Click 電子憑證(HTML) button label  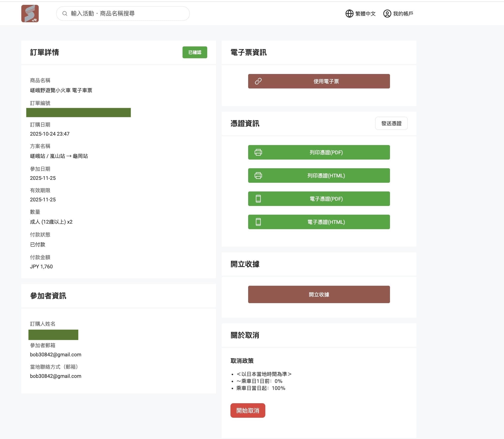tap(326, 222)
